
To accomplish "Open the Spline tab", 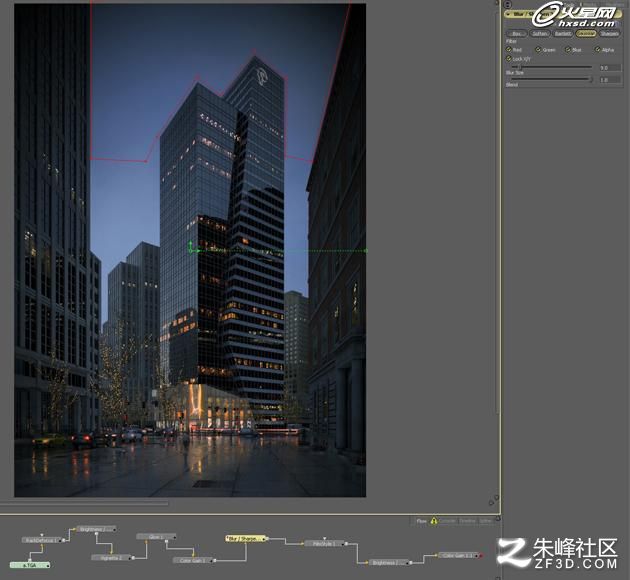I will click(x=486, y=521).
